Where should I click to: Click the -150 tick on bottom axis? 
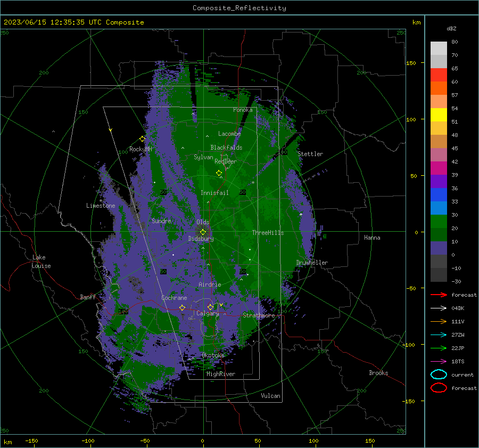pyautogui.click(x=31, y=441)
